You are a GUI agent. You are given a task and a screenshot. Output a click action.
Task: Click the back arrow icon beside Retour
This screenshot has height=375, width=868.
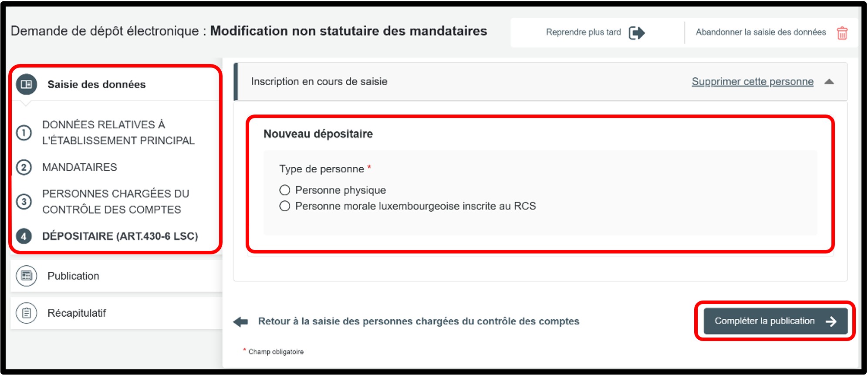click(241, 322)
